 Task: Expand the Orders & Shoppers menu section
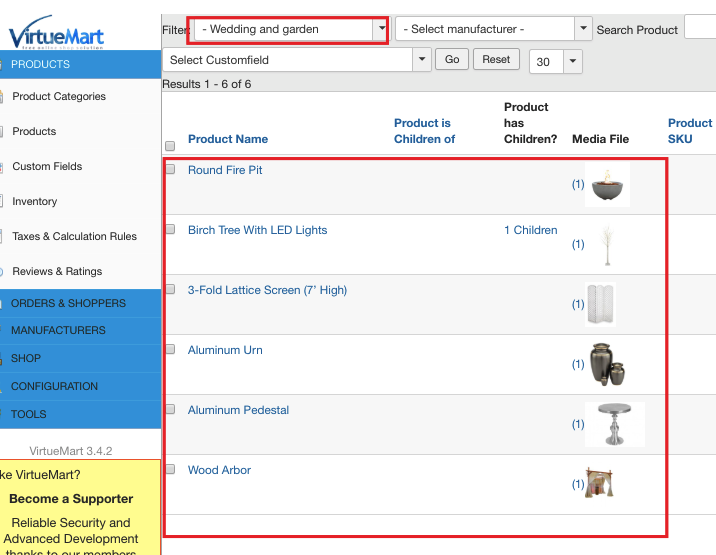click(68, 303)
